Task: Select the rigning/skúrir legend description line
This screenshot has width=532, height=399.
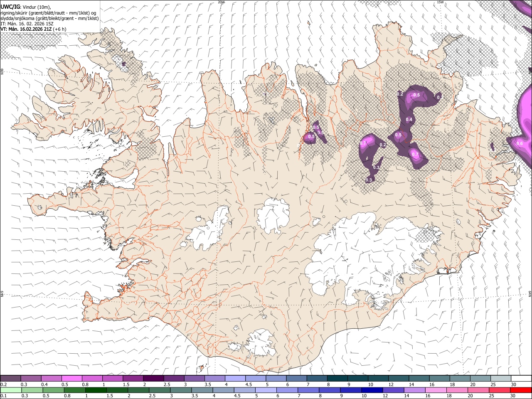Action: click(48, 13)
